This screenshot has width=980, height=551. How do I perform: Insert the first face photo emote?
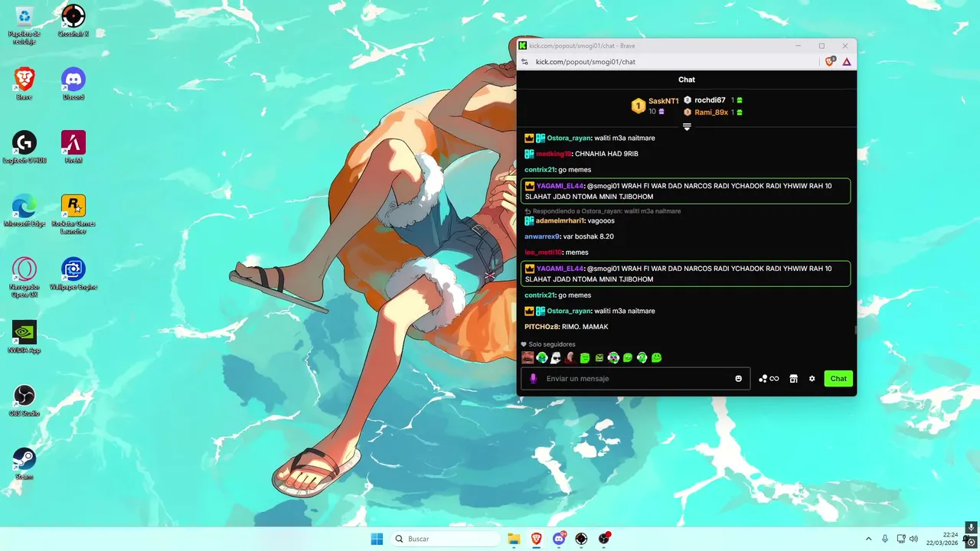click(x=528, y=357)
